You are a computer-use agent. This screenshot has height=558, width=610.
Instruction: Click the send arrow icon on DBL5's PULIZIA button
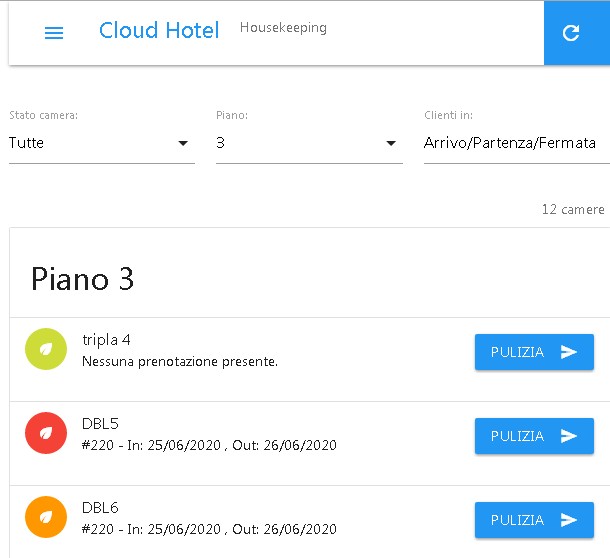568,436
